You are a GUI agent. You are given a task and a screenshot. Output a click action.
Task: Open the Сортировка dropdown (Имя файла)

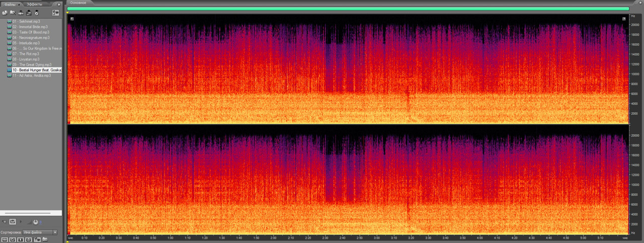pos(41,232)
